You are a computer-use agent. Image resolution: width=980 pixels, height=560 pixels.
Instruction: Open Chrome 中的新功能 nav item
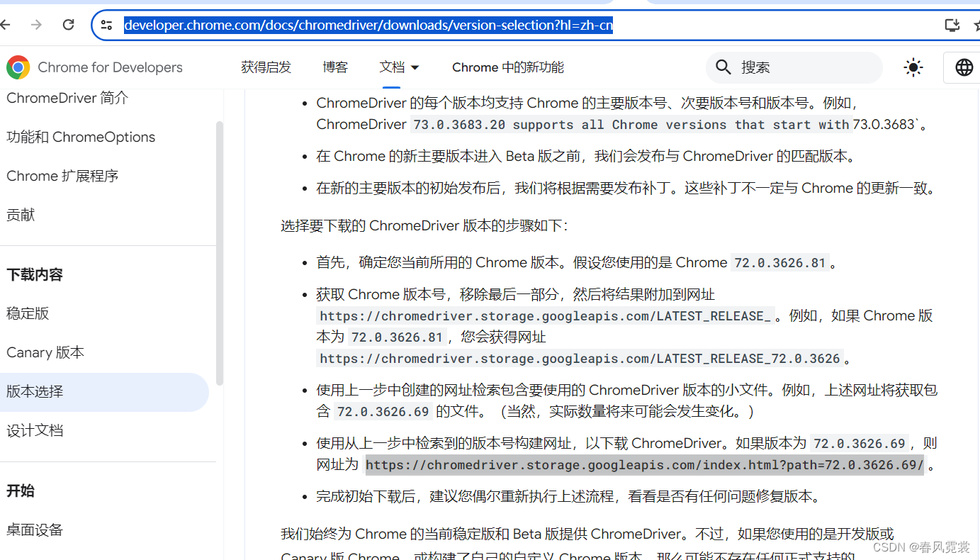(508, 67)
